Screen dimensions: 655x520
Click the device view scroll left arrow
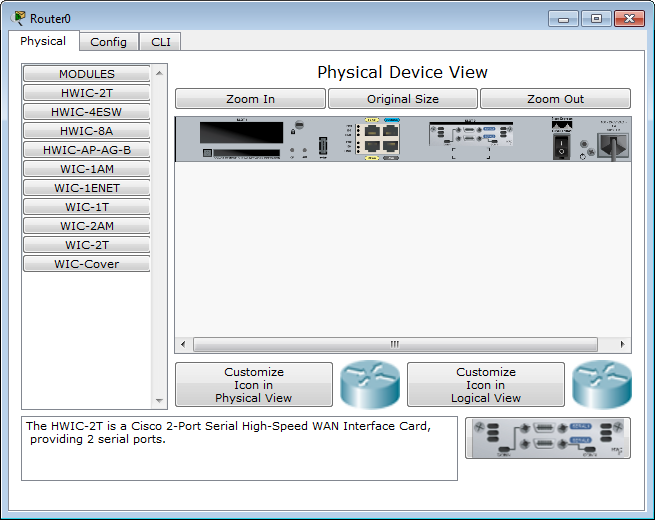point(183,344)
